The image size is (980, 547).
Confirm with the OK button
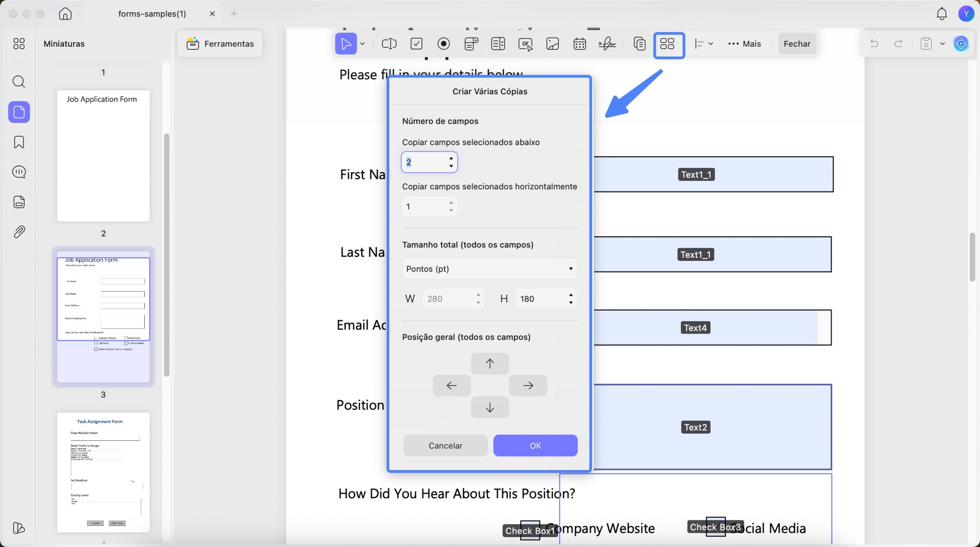[535, 445]
